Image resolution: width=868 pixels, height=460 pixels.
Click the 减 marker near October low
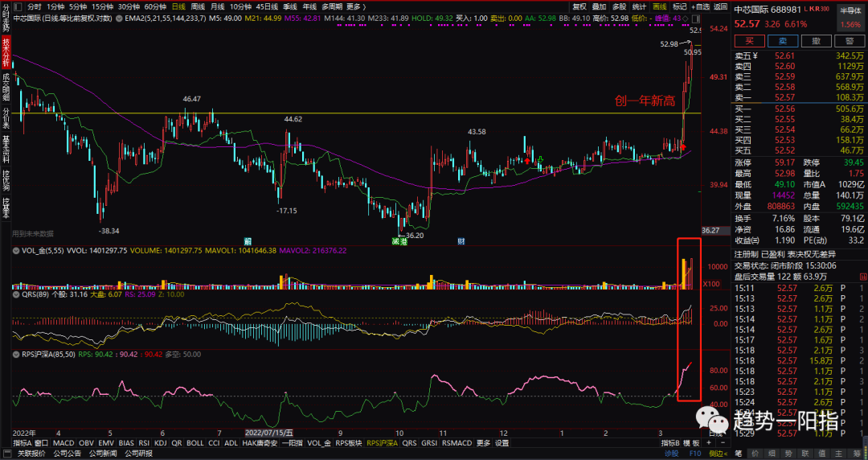point(395,241)
